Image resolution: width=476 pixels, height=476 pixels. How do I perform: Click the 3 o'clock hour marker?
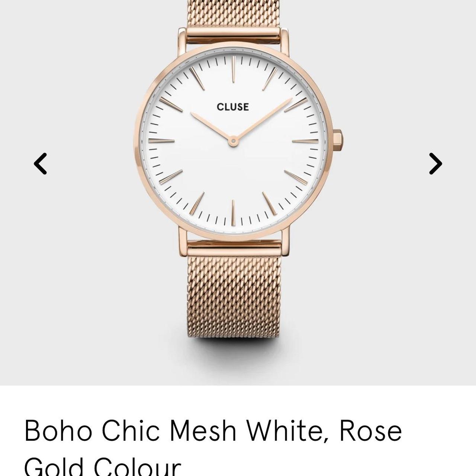[305, 141]
